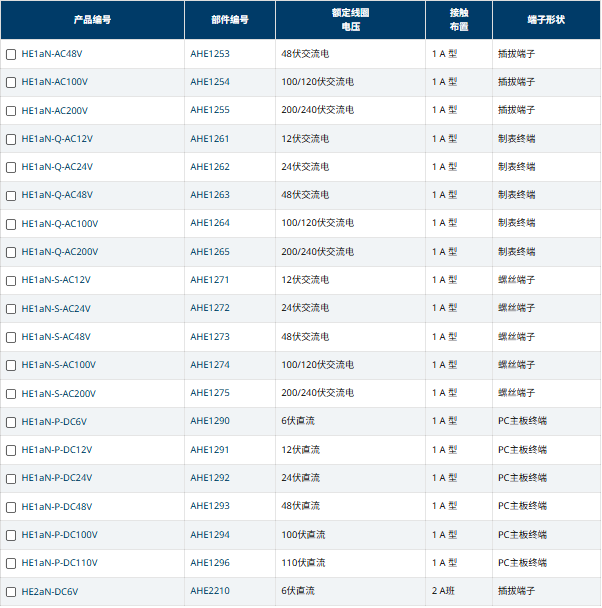Open the AHE1264 part link
Viewport: 602px width, 608px height.
(210, 223)
